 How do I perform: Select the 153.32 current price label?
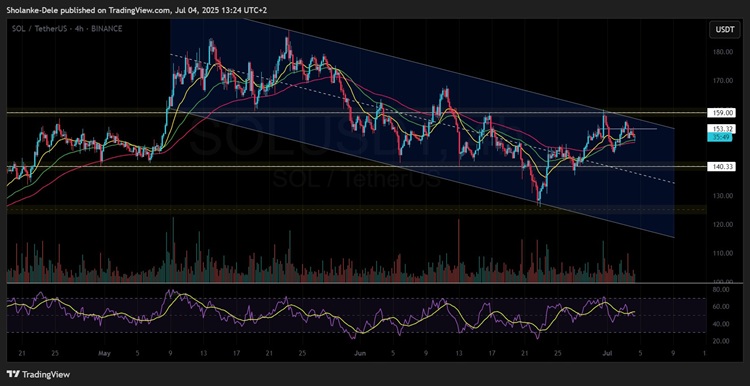coord(722,129)
